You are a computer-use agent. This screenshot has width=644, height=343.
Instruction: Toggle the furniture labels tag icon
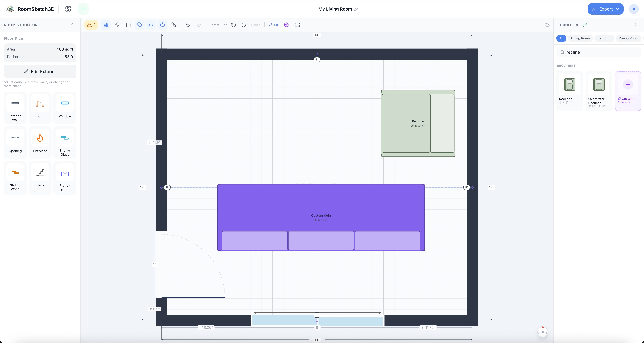click(140, 25)
